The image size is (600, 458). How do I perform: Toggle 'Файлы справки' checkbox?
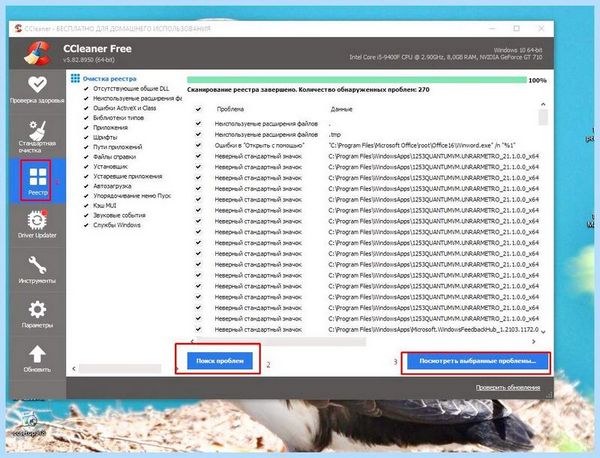(86, 156)
